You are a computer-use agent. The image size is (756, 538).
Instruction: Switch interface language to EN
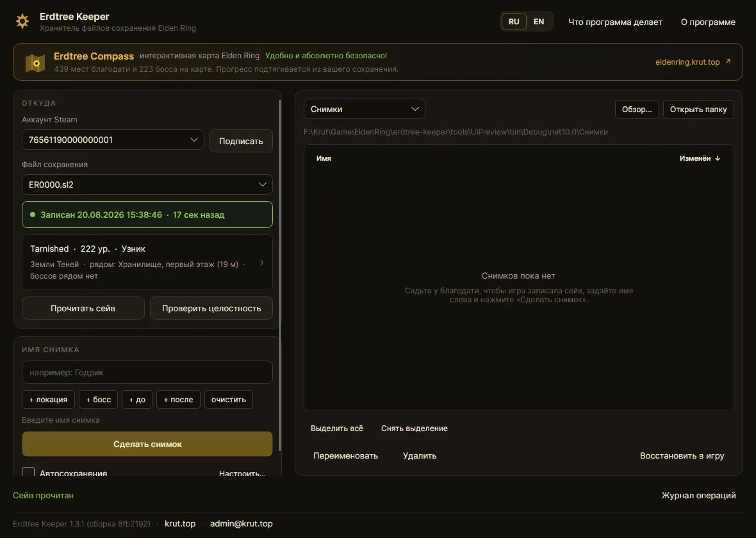click(x=539, y=22)
